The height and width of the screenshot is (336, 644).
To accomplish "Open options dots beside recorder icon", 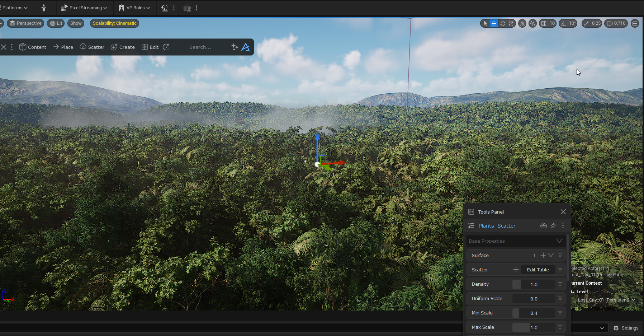I will [x=196, y=8].
